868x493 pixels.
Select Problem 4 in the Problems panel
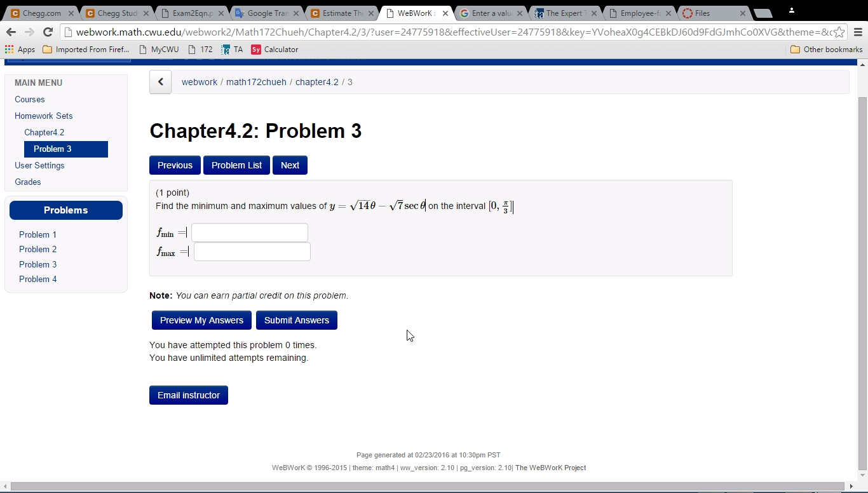pos(37,279)
